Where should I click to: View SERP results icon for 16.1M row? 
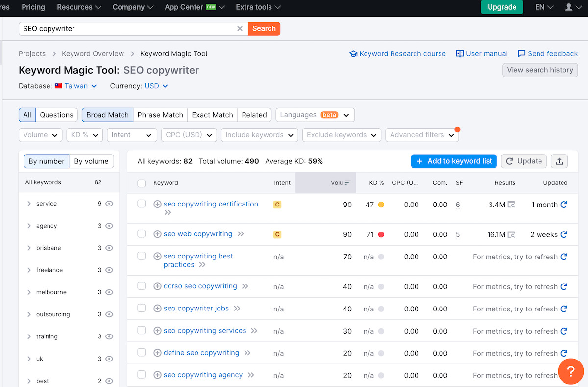(511, 234)
